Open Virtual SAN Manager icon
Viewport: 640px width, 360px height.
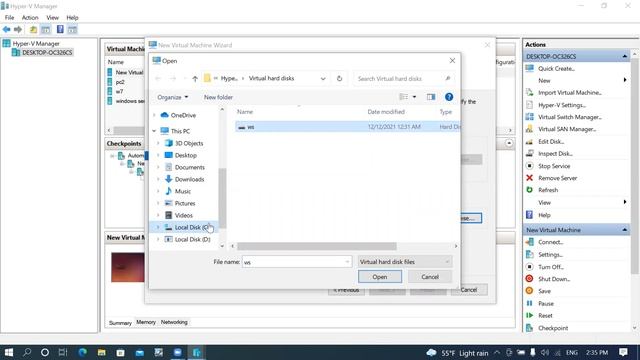[x=529, y=129]
